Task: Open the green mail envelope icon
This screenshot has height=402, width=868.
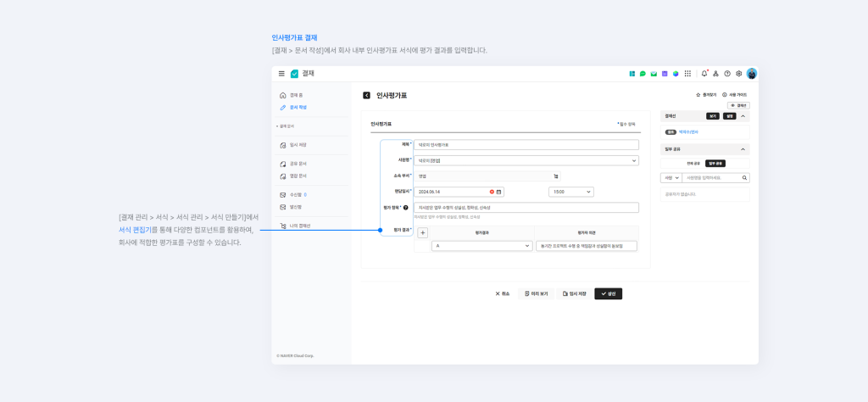Action: tap(654, 74)
